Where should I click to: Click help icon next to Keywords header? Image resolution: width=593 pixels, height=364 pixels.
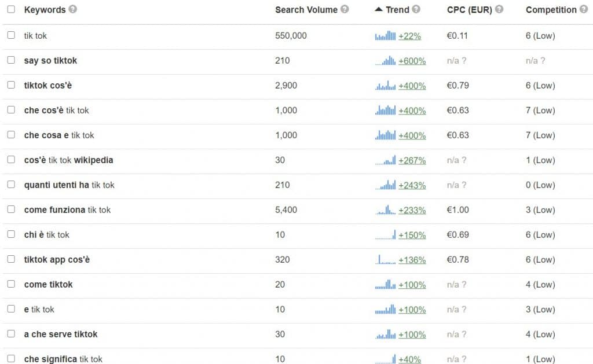coord(72,9)
